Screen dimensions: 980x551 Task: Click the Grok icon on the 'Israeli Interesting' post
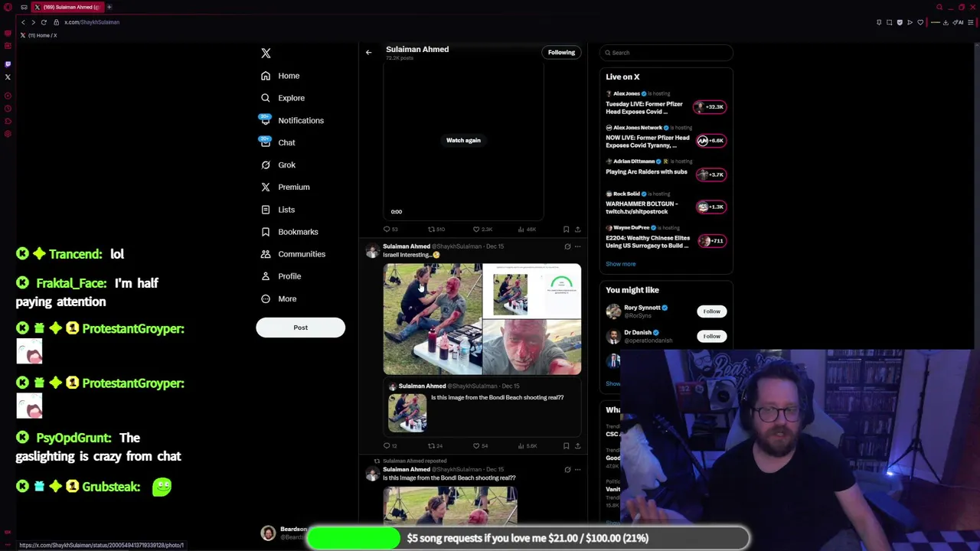coord(567,246)
